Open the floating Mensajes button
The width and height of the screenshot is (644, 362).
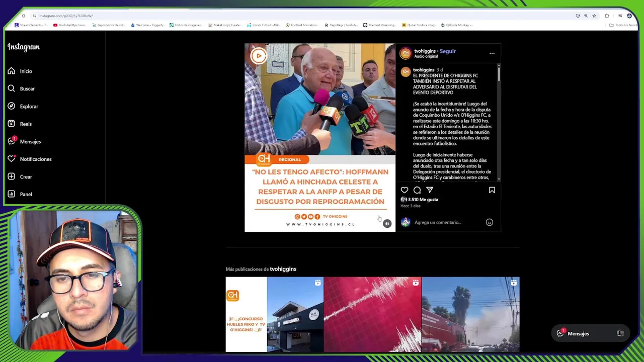591,333
